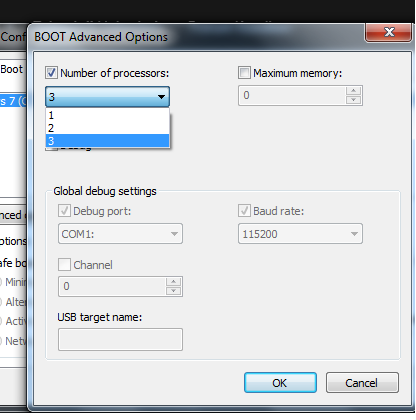416x420 pixels.
Task: Enable the Maximum memory checkbox
Action: tap(244, 73)
